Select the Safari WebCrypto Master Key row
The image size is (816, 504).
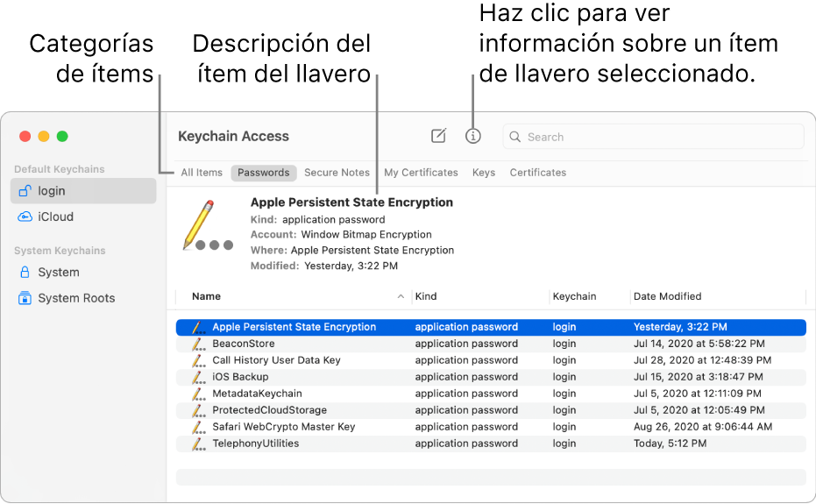click(x=491, y=427)
